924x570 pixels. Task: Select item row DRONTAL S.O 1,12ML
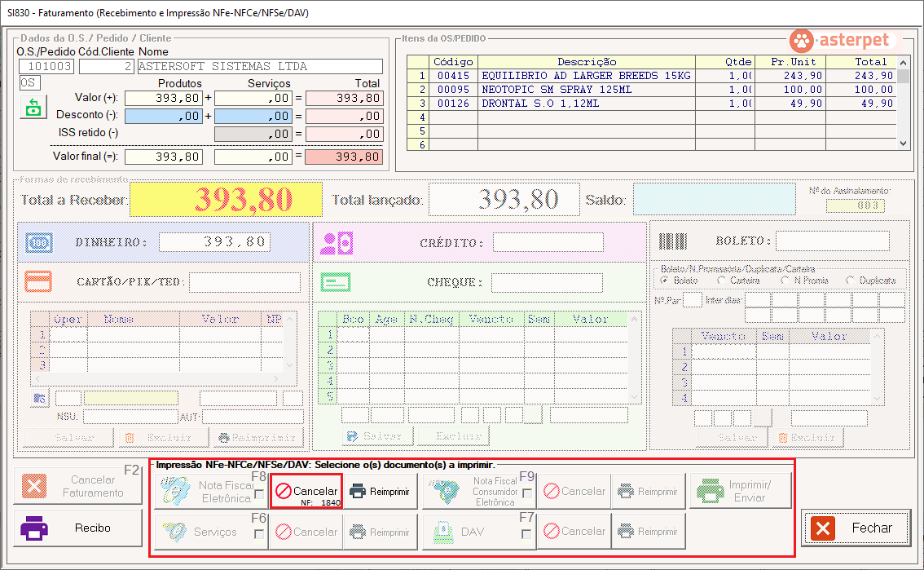(652, 103)
